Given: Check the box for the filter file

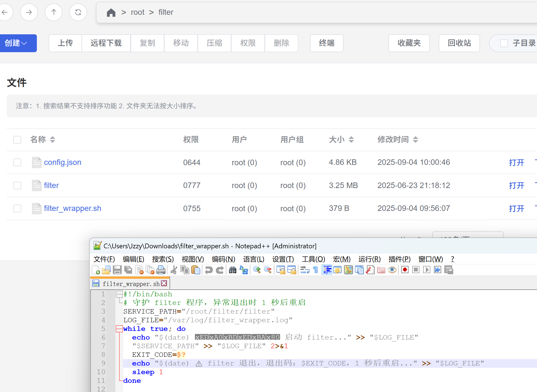Looking at the screenshot, I should point(17,186).
